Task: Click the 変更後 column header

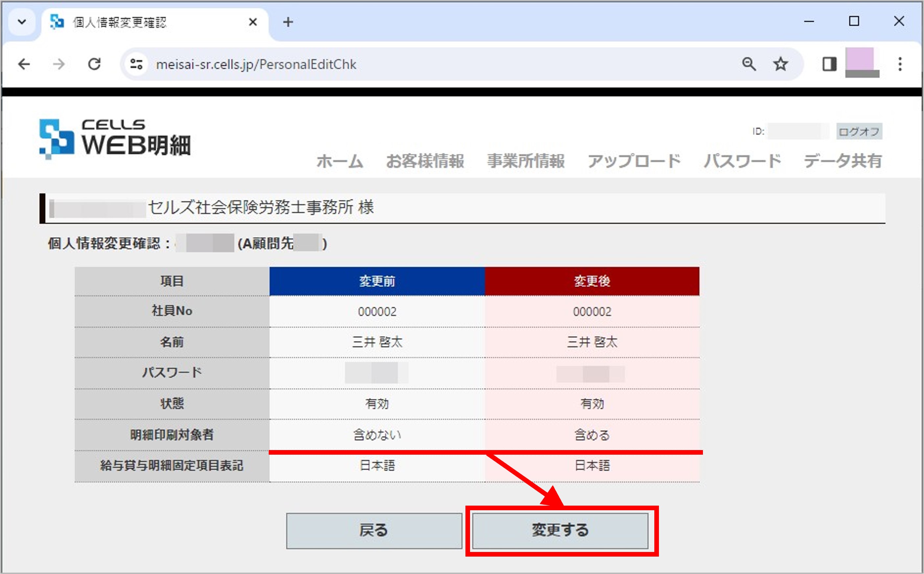Action: click(x=592, y=281)
